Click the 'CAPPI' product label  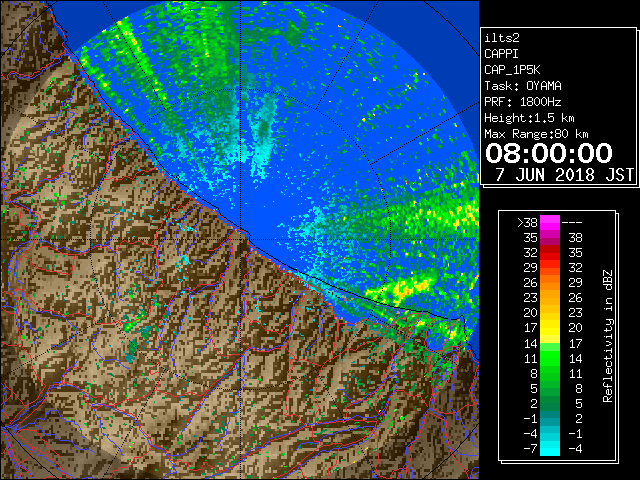click(501, 54)
